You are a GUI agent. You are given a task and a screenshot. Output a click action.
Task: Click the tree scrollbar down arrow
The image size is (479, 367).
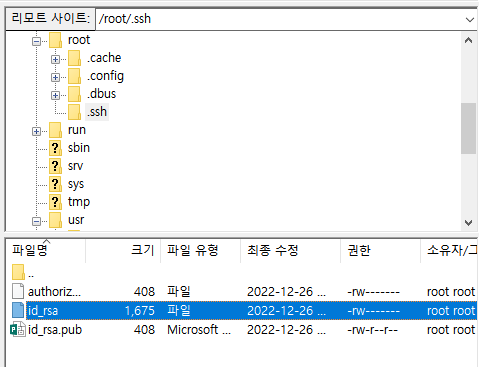point(468,222)
